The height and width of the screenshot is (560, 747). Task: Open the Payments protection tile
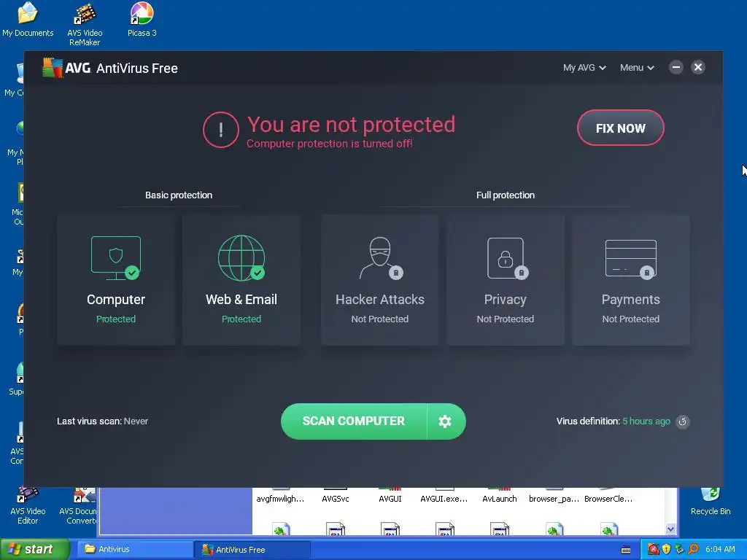pos(631,279)
